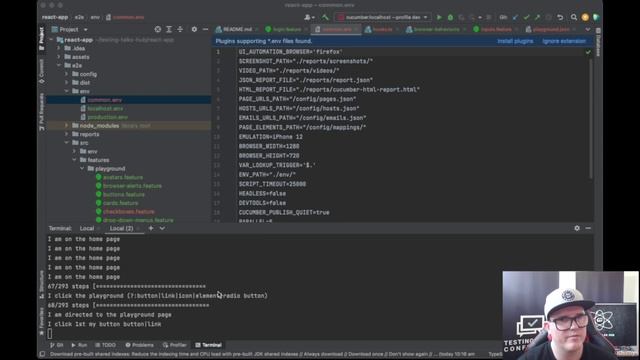Expand the node_modules folder
This screenshot has height=360, width=640.
pos(67,125)
